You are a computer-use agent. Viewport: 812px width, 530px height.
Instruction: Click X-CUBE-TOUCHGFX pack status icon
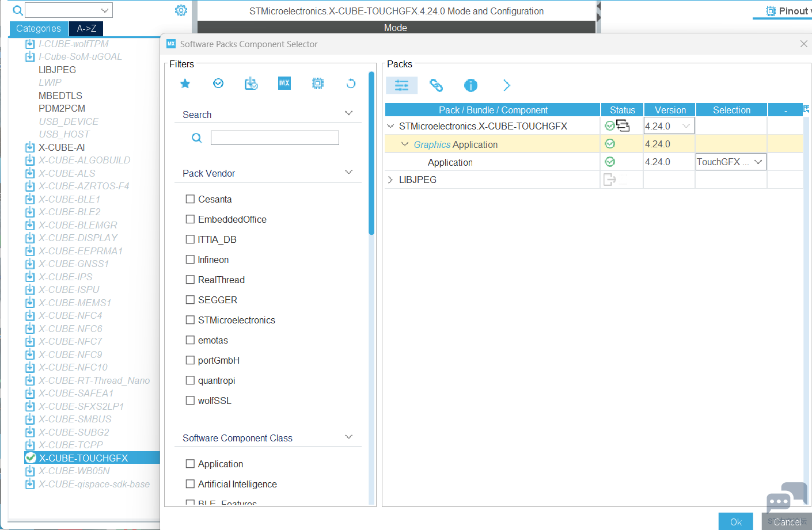[610, 126]
